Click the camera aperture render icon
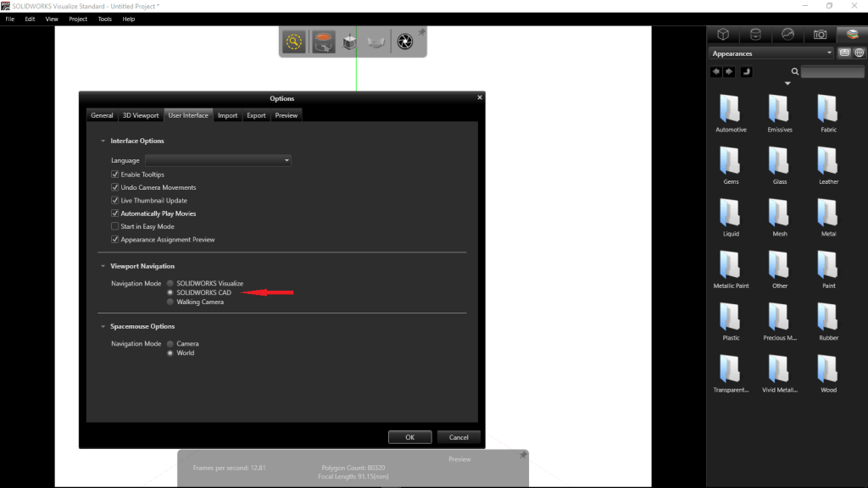 click(x=405, y=42)
